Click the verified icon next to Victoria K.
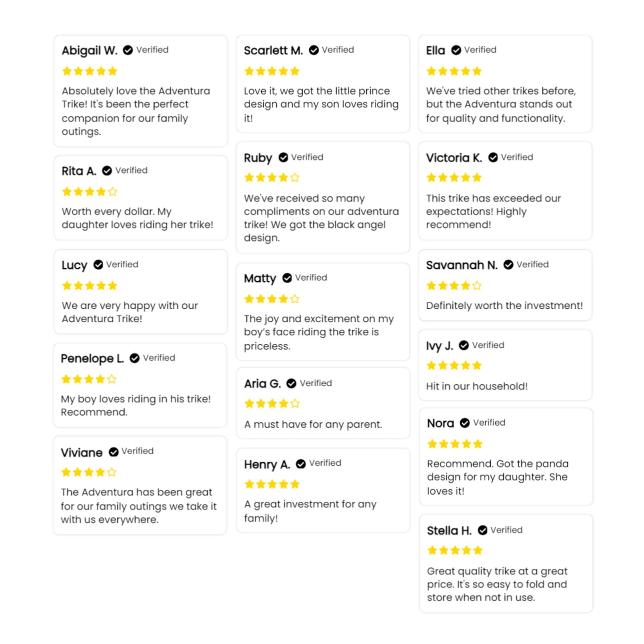The height and width of the screenshot is (644, 644). pyautogui.click(x=493, y=157)
